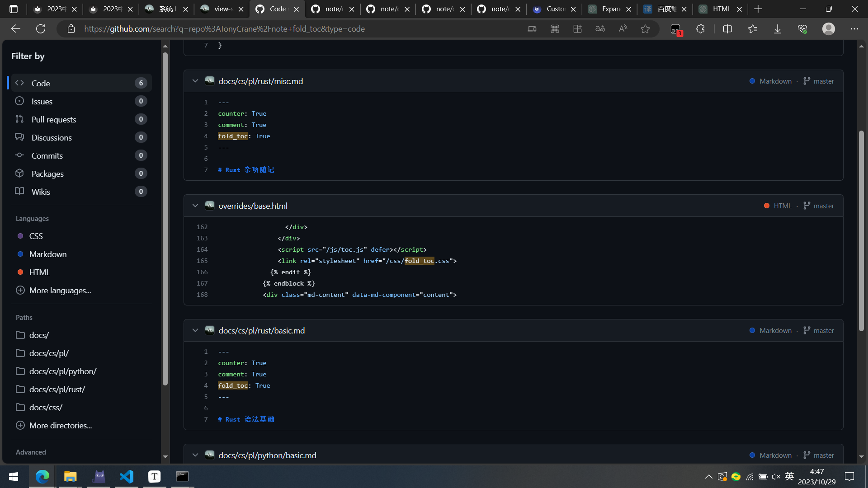Add this page to favorites star
This screenshot has height=488, width=868.
coord(645,29)
